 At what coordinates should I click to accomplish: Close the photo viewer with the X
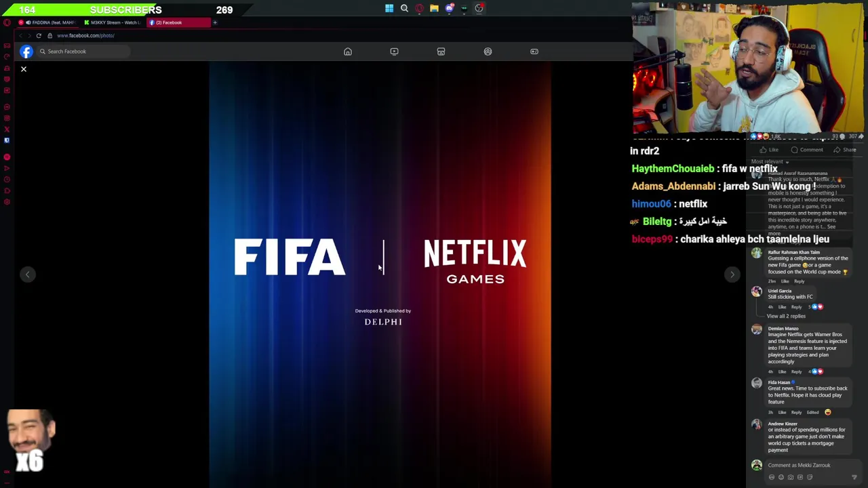tap(24, 69)
